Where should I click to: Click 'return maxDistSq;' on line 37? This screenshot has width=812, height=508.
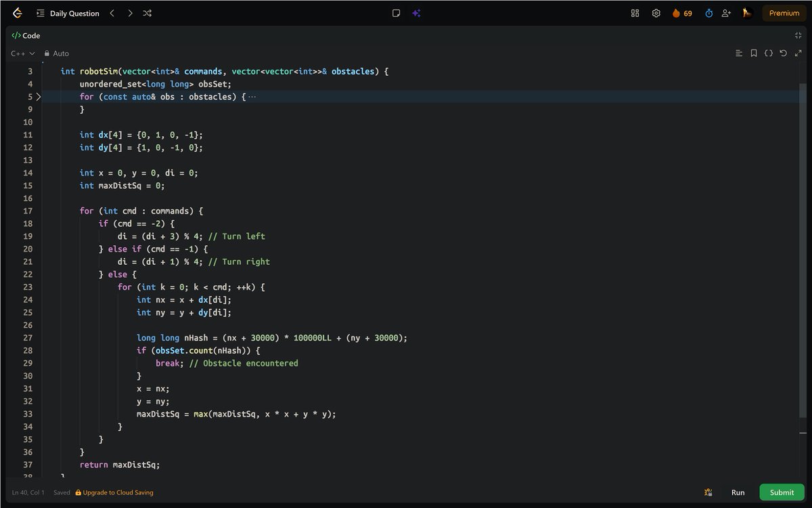[x=120, y=465]
